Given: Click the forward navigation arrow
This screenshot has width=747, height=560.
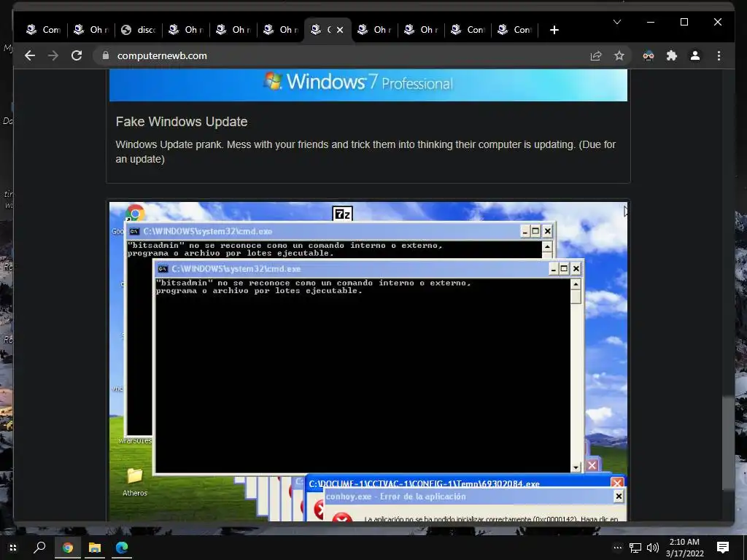Looking at the screenshot, I should (x=53, y=55).
